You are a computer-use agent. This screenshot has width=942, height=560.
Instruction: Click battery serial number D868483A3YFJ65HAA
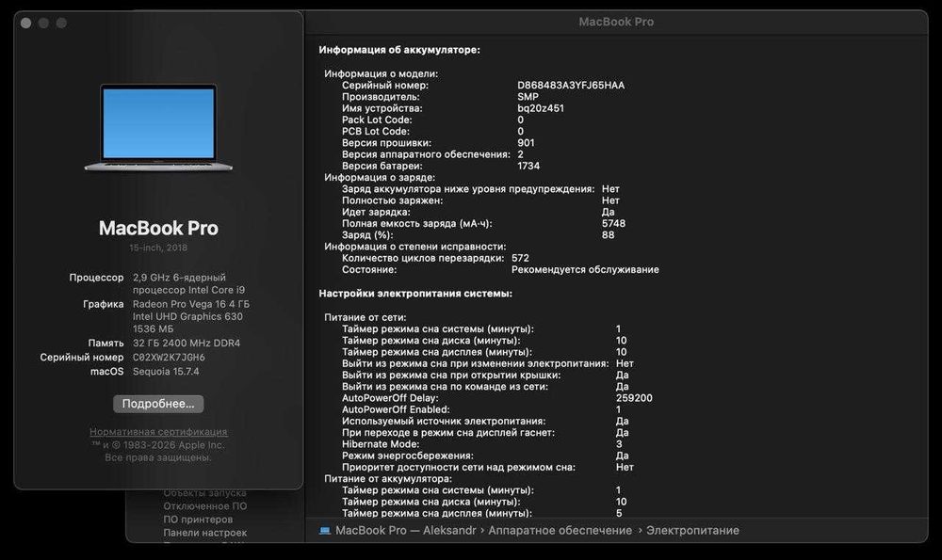[571, 86]
